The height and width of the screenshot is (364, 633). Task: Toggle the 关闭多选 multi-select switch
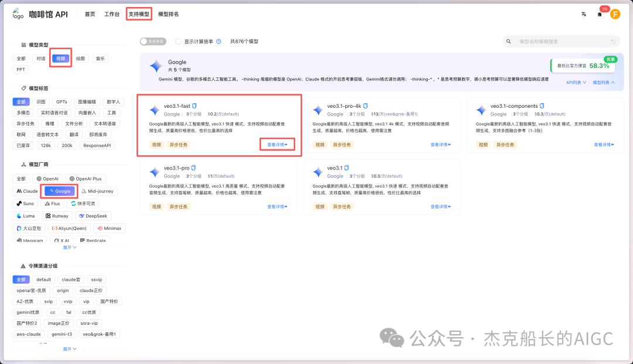(153, 42)
